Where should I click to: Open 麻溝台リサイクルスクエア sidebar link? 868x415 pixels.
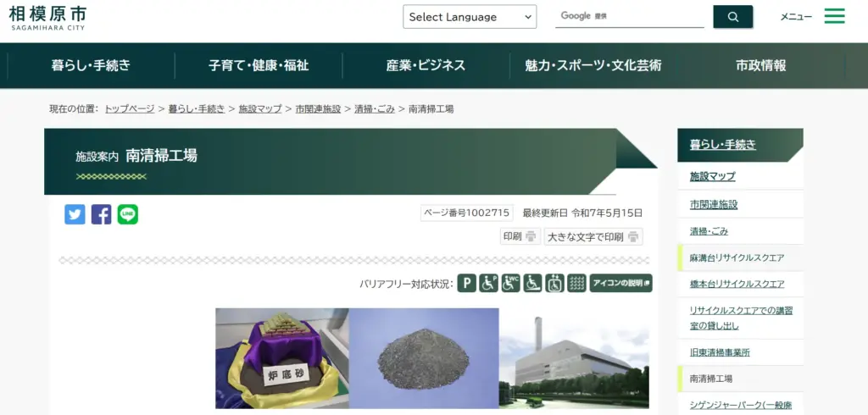tap(737, 257)
